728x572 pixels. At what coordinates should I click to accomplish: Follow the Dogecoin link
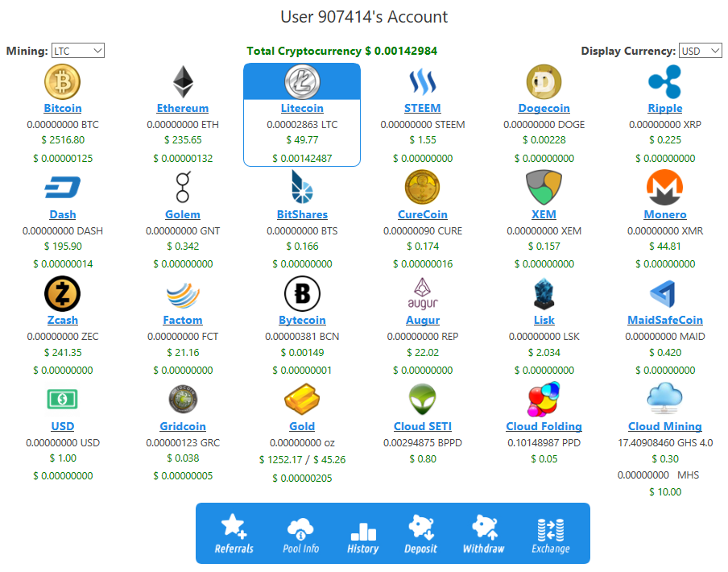coord(544,108)
